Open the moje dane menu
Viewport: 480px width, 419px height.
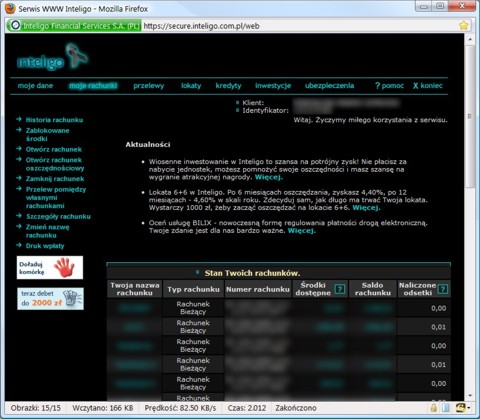coord(35,86)
